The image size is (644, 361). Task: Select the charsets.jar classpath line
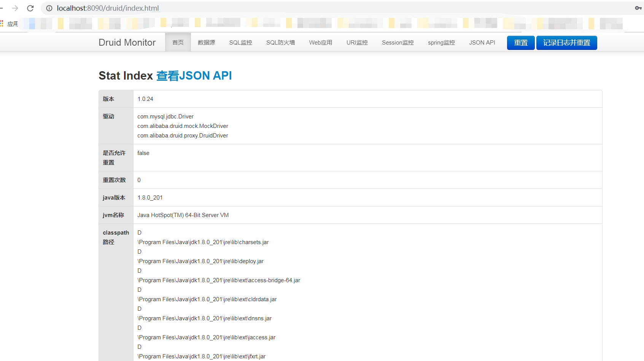pyautogui.click(x=203, y=242)
